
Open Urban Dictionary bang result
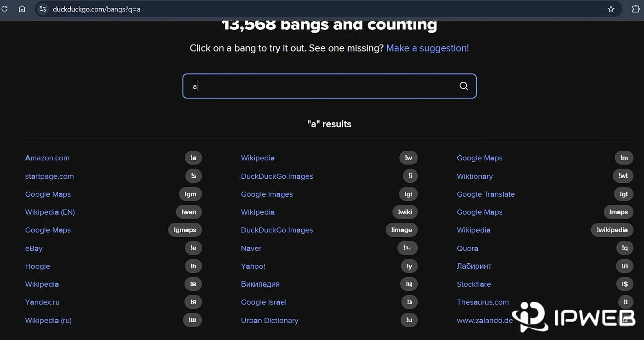pyautogui.click(x=270, y=320)
